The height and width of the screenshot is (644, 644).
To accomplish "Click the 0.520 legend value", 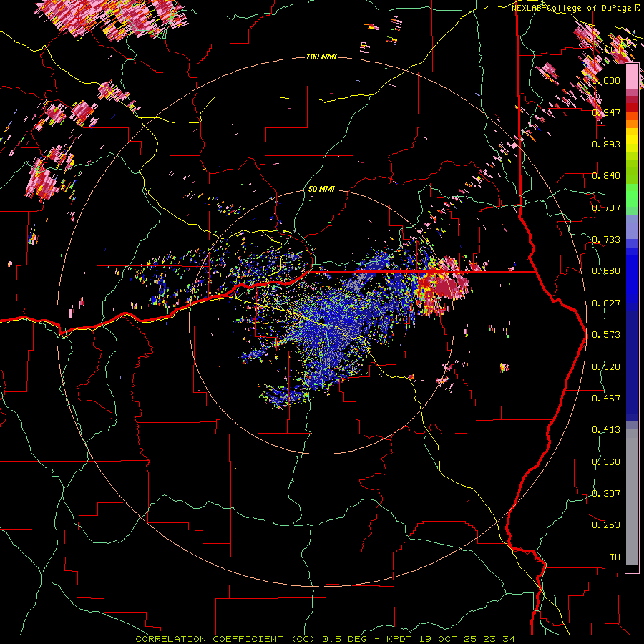I will point(606,367).
